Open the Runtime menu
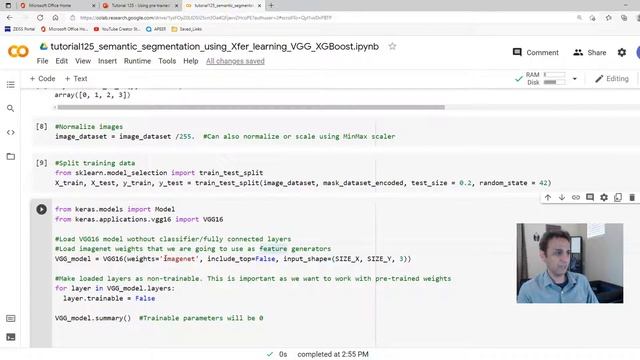The width and height of the screenshot is (640, 360). click(x=138, y=61)
